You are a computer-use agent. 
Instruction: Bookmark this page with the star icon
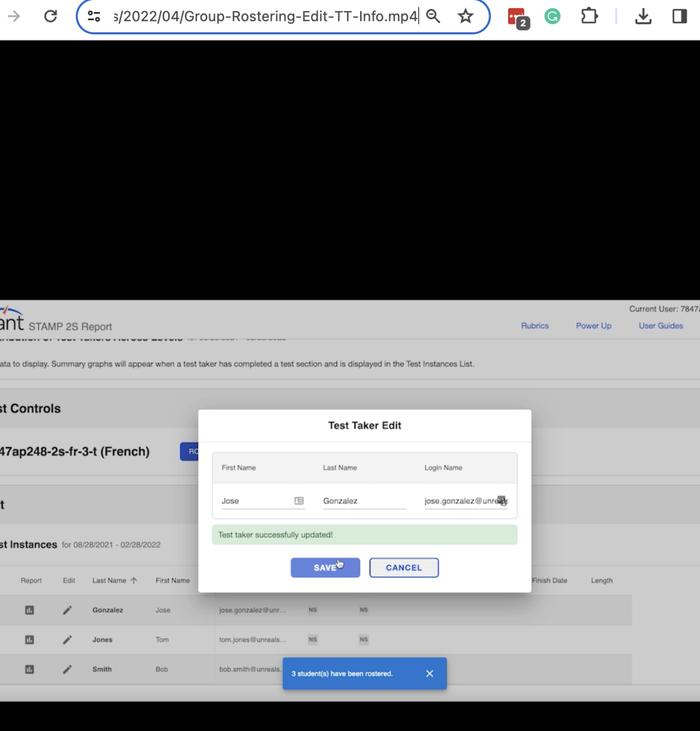click(465, 16)
